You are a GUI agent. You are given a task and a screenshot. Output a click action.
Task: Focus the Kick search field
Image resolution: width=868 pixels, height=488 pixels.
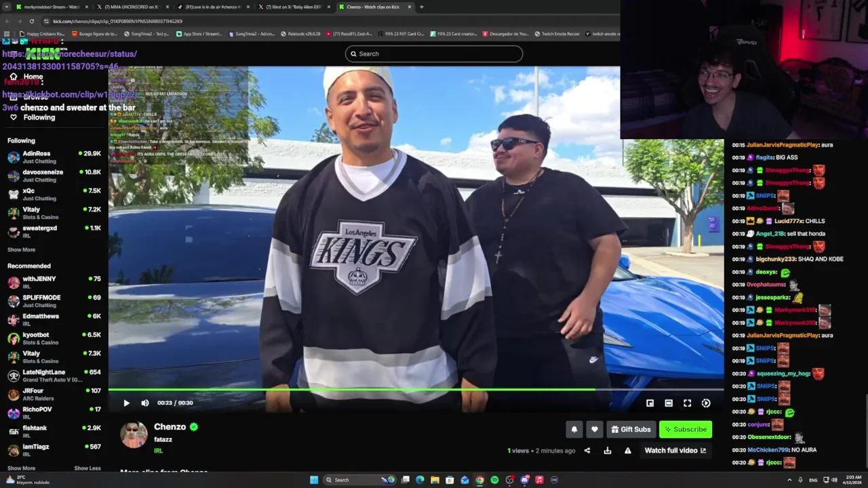434,54
